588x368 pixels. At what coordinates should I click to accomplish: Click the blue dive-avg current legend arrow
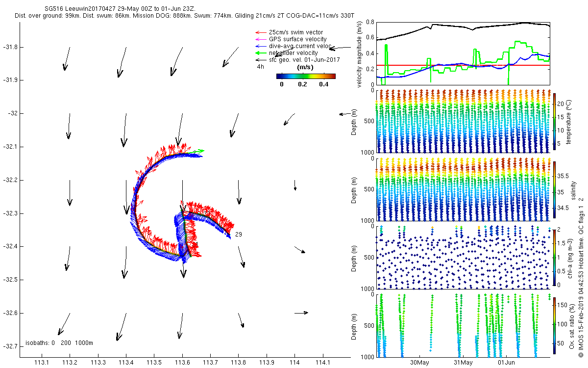tap(260, 46)
